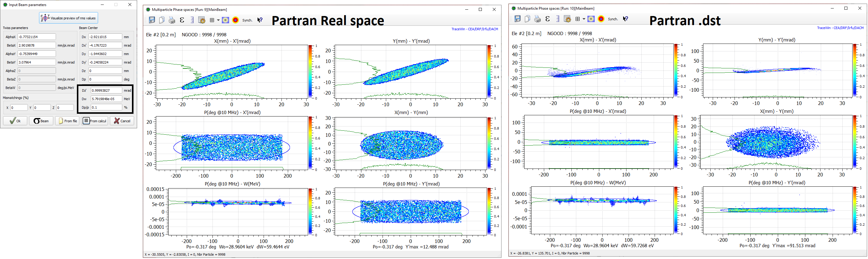Save plot in Run 9 phase space window
This screenshot has width=868, height=259.
152,20
